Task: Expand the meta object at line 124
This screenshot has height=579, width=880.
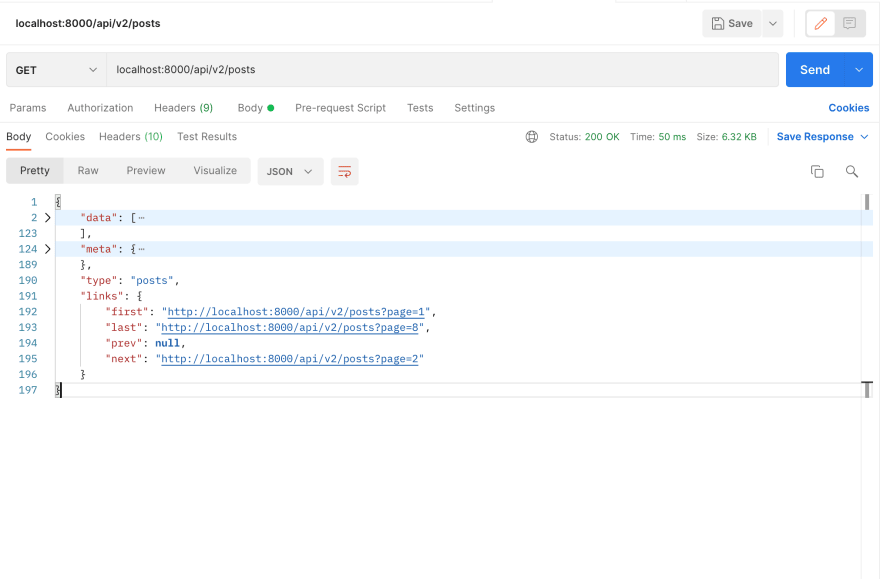Action: pyautogui.click(x=47, y=249)
